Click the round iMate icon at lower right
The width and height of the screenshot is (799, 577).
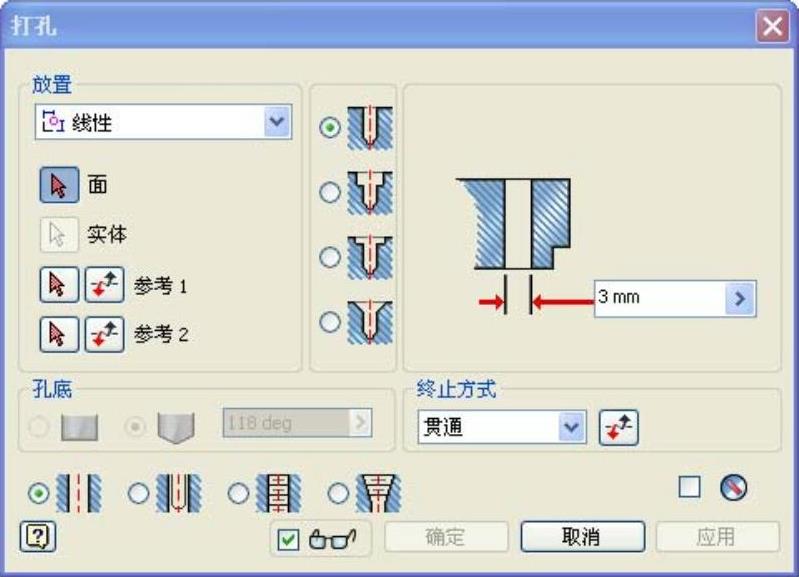pos(734,487)
